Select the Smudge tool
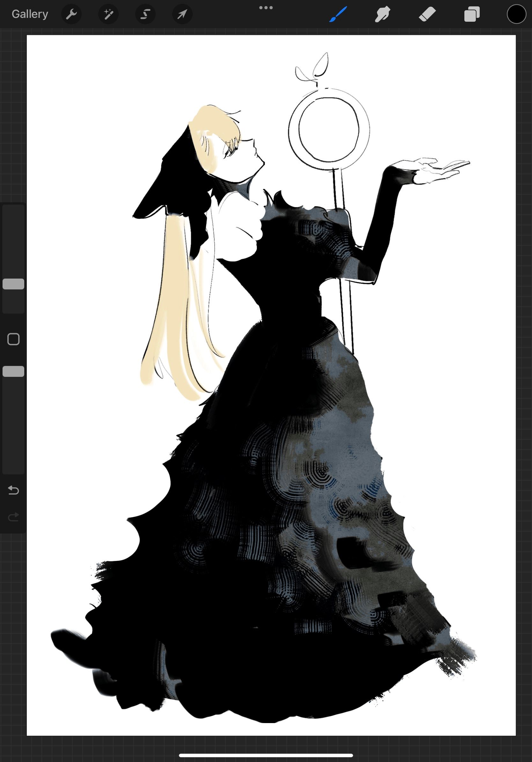Viewport: 532px width, 762px height. coord(382,14)
